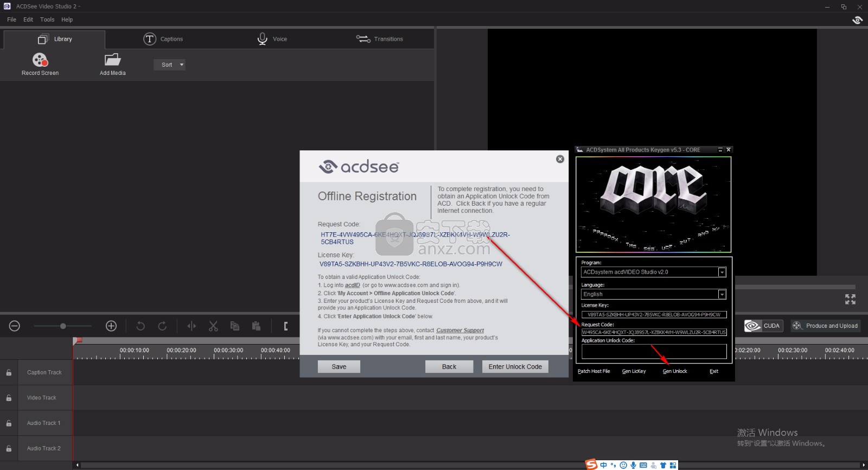Switch to the Captions tab
This screenshot has width=868, height=470.
tap(163, 39)
